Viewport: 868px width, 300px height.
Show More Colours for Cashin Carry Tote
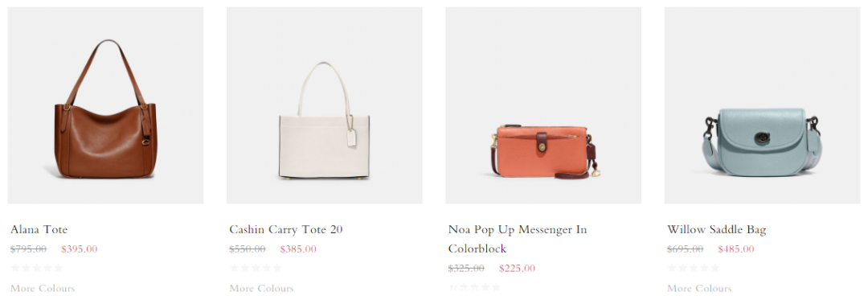coord(261,289)
